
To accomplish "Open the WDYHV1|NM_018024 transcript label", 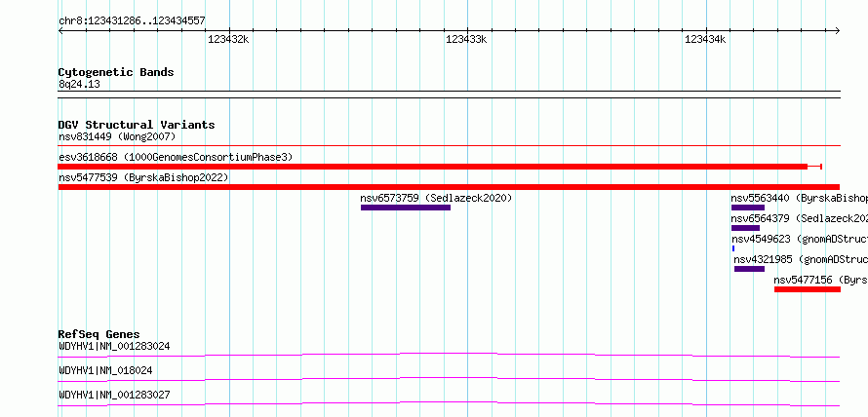I will (105, 370).
